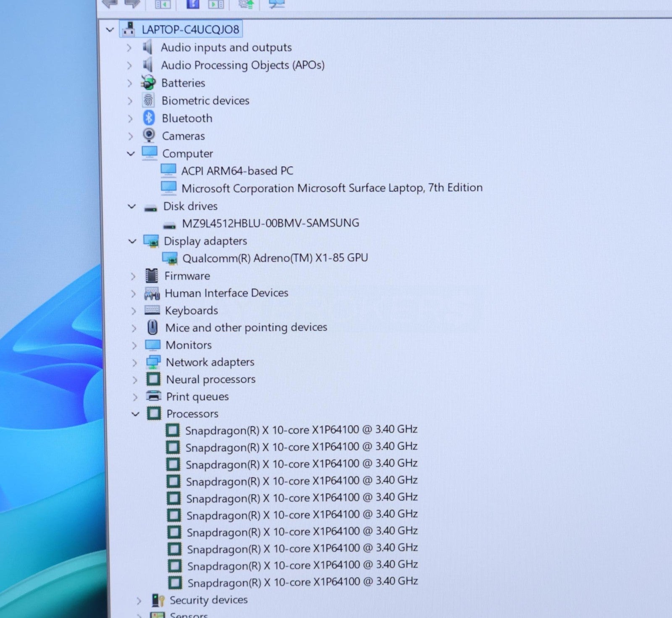Expand the Audio inputs and outputs node
The height and width of the screenshot is (618, 672).
(129, 47)
